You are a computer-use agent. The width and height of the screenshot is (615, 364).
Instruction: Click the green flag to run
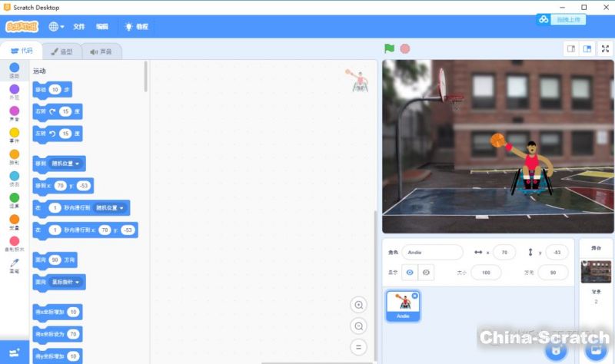tap(390, 48)
